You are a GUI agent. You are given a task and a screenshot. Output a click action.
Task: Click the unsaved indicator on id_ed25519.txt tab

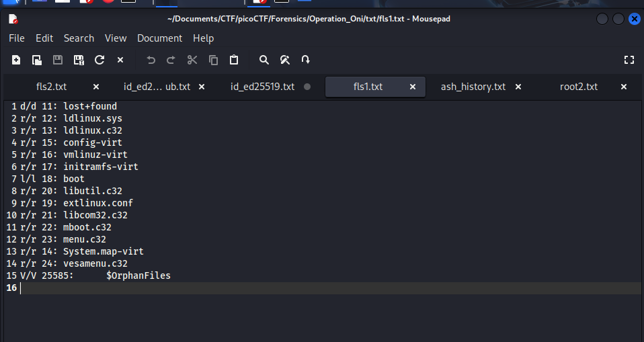307,87
